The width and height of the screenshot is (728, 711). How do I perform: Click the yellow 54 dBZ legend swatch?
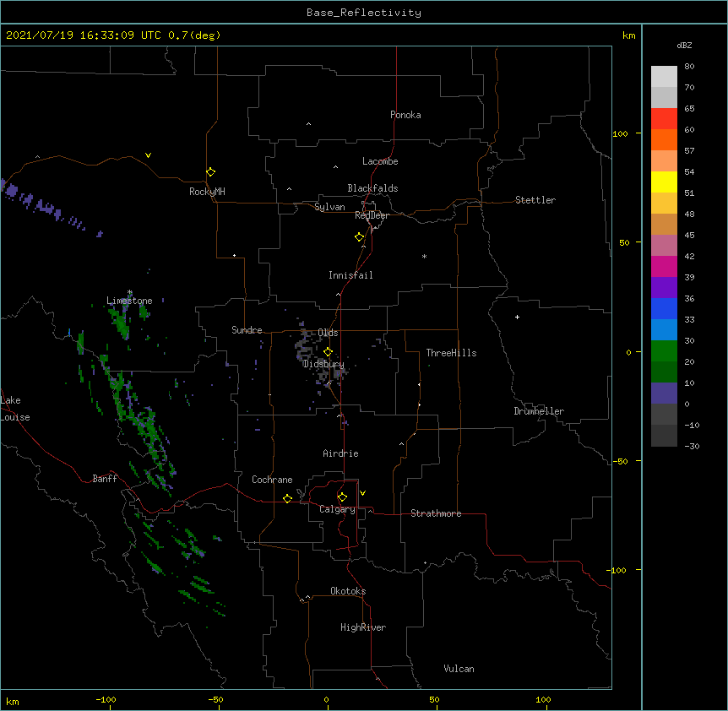pos(664,182)
